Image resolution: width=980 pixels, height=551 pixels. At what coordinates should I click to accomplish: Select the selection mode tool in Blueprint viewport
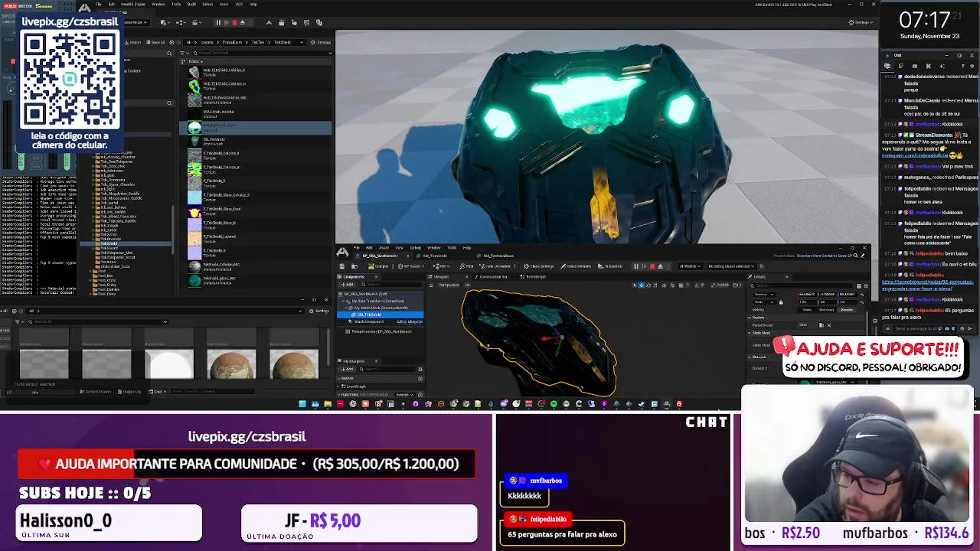click(x=635, y=285)
